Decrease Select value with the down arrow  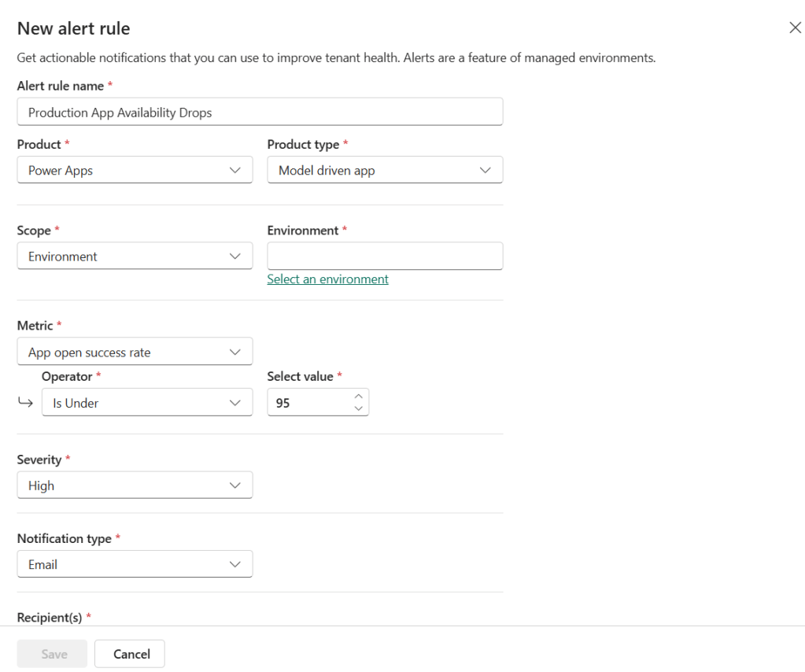(x=359, y=408)
